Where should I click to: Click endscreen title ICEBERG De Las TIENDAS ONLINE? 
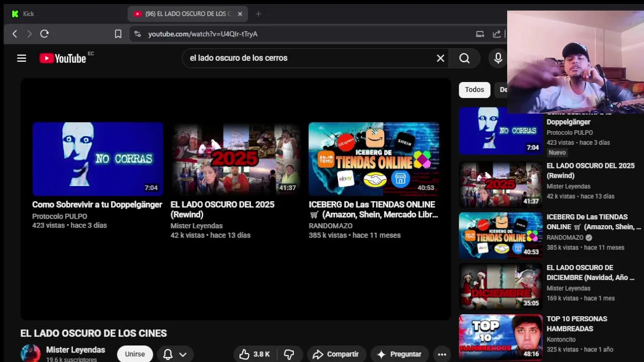(373, 210)
